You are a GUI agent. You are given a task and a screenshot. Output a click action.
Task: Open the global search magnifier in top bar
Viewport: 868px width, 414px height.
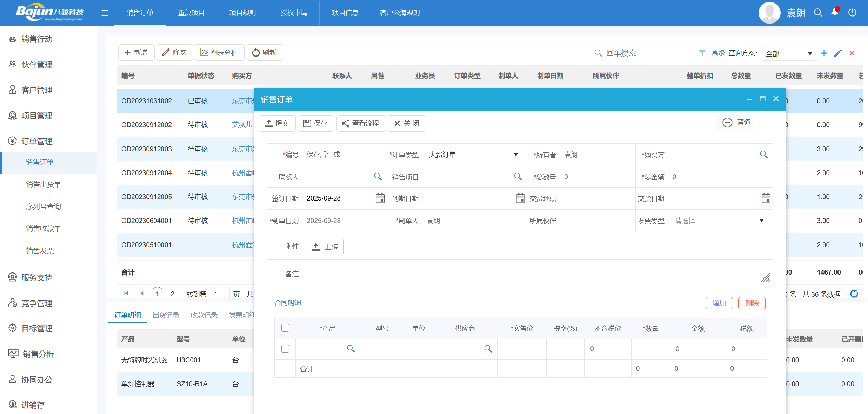coord(818,13)
